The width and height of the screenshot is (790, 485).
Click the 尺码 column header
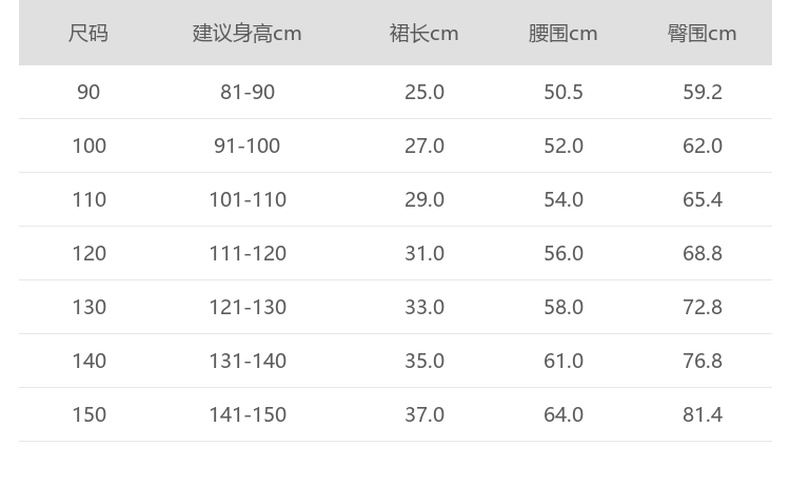click(x=88, y=33)
